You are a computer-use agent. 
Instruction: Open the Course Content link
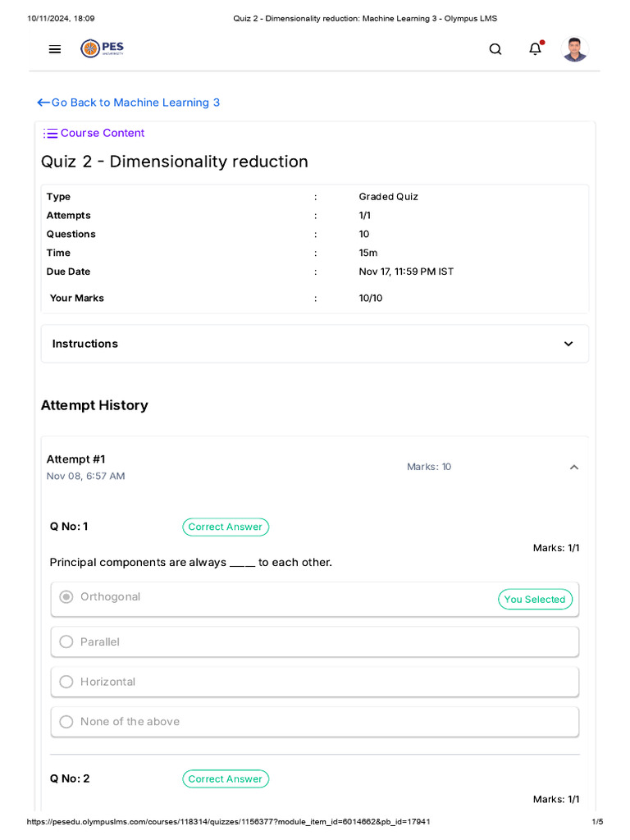(x=103, y=133)
